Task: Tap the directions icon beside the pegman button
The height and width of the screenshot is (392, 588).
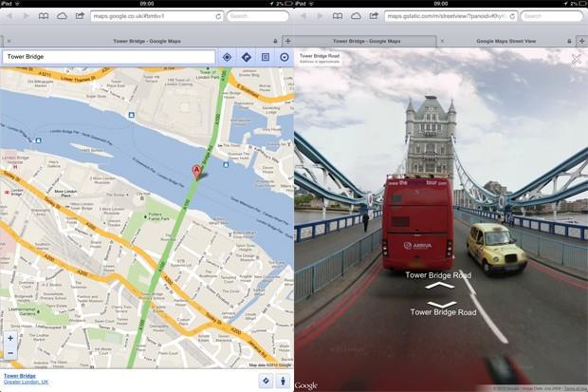Action: click(265, 381)
